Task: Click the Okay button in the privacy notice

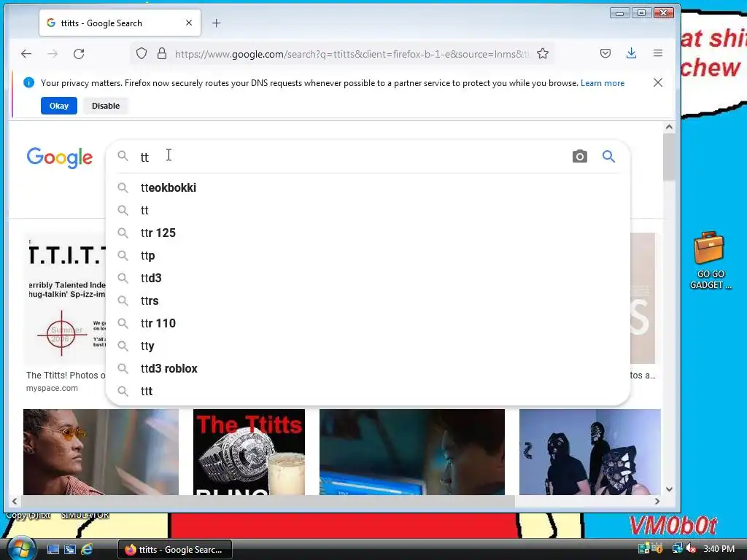Action: [59, 106]
